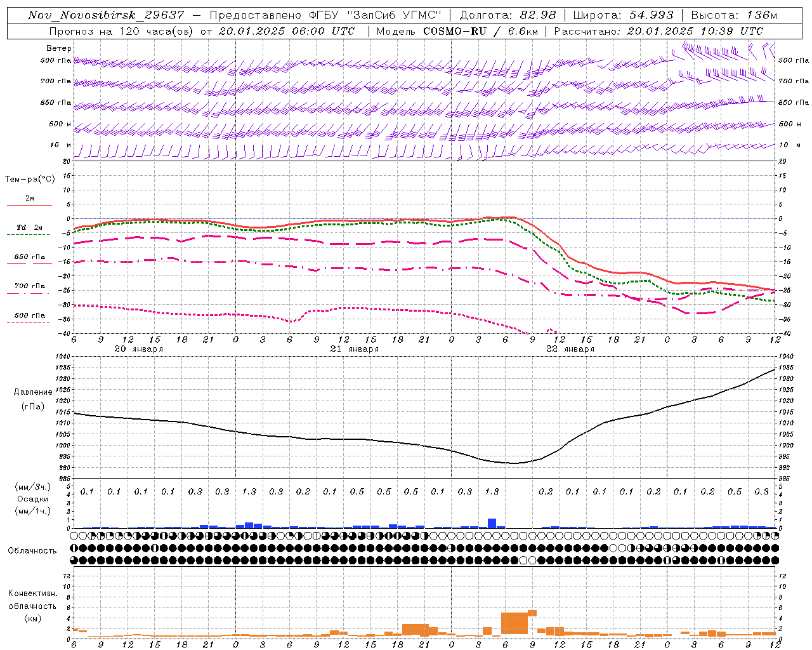Select the forecast start time 20.01.2025 06:00 UTC
This screenshot has width=812, height=650.
pyautogui.click(x=286, y=31)
